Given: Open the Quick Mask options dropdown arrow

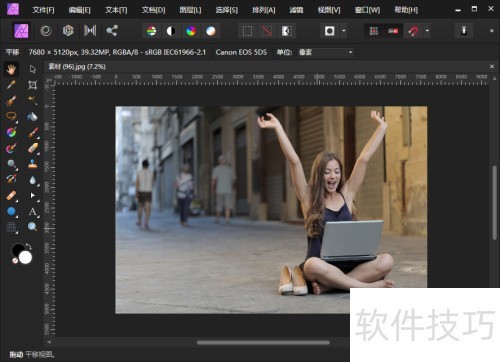Looking at the screenshot, I should pyautogui.click(x=344, y=31).
